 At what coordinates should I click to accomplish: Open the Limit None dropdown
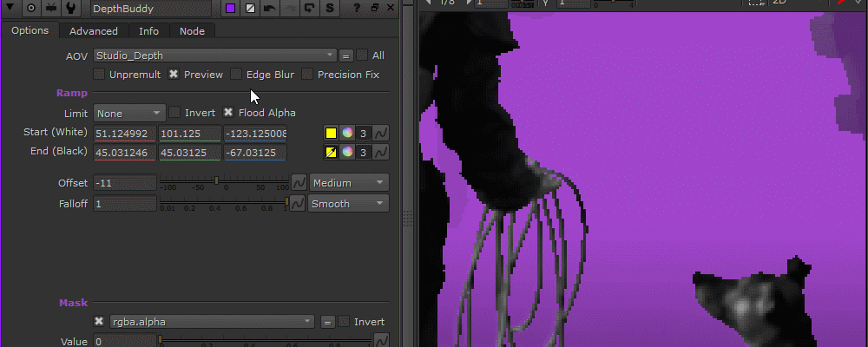129,114
